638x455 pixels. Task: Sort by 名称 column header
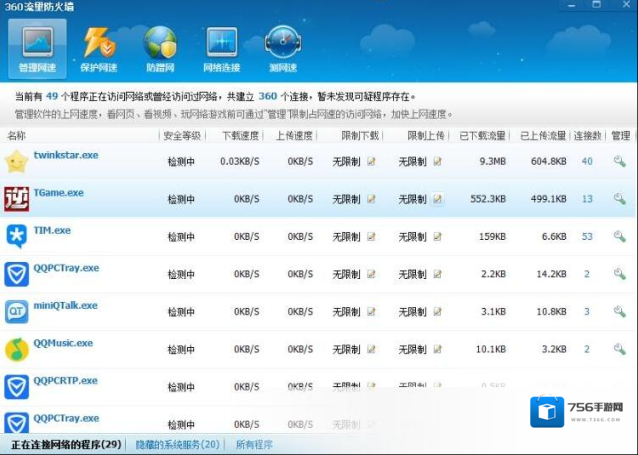17,135
